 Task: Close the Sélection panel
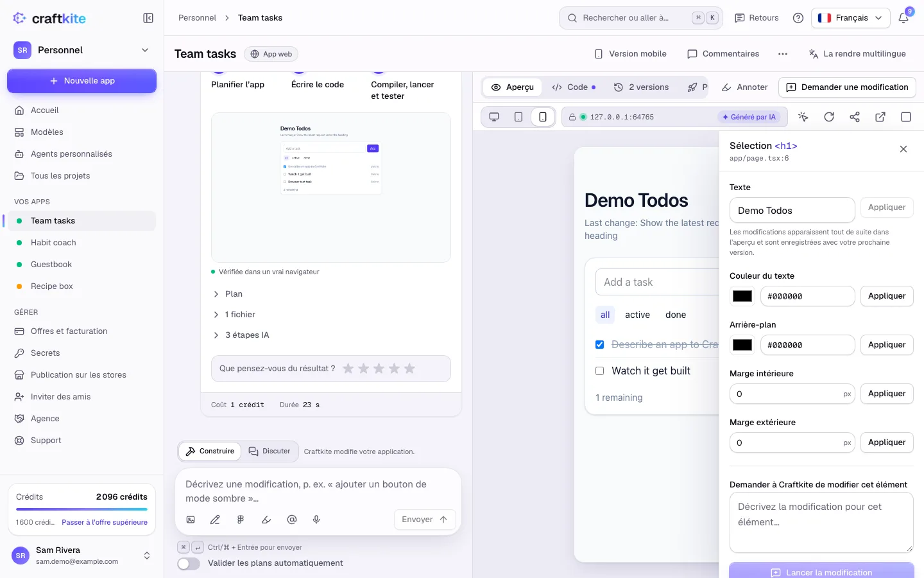(903, 149)
